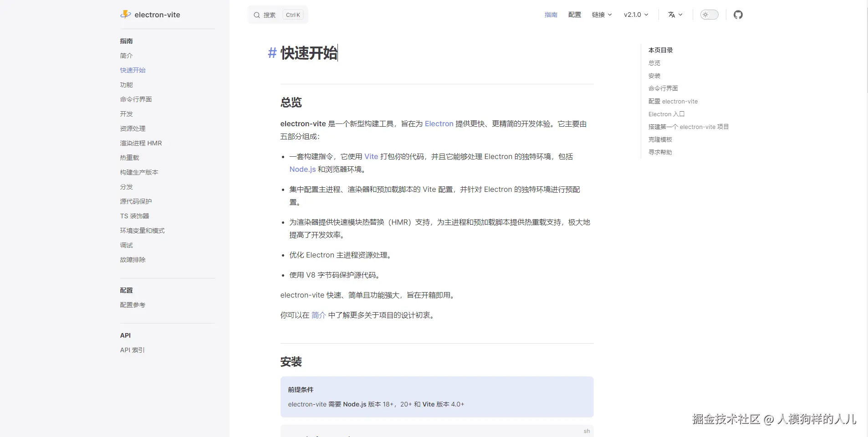Open 资源处理 in the sidebar

pos(133,129)
